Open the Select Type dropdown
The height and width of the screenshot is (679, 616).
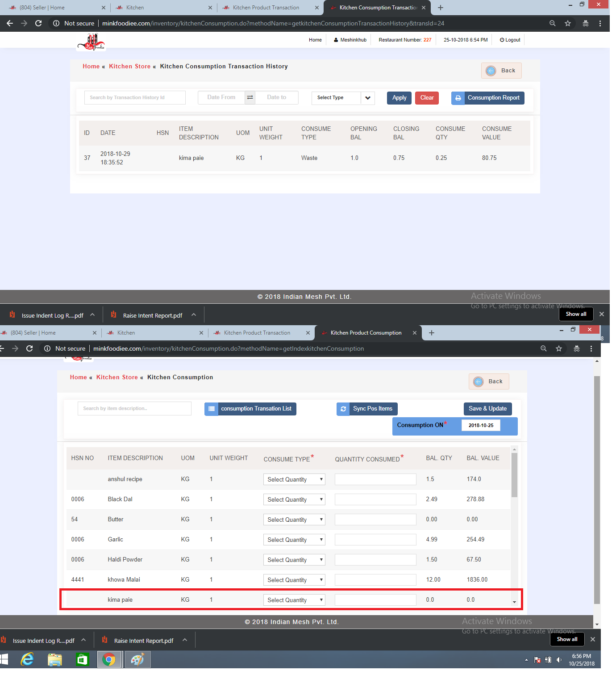(x=343, y=98)
